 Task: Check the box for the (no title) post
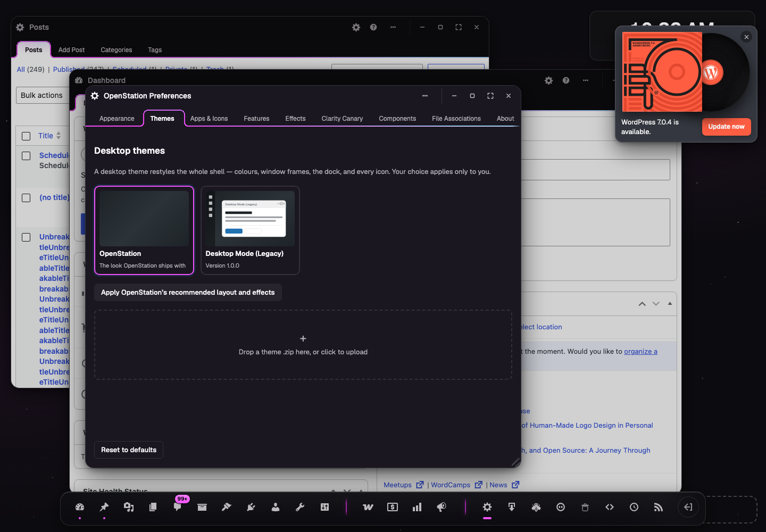pos(26,198)
